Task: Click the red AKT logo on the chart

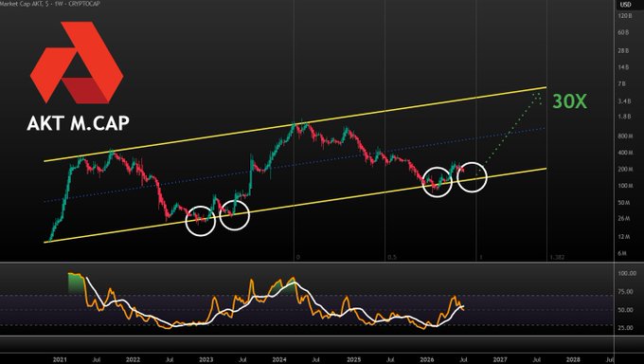Action: (x=77, y=63)
